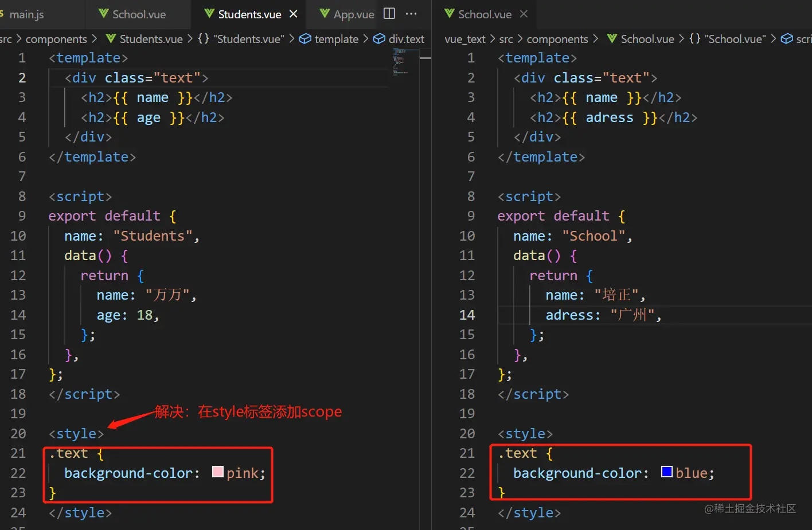
Task: Click the "</template>" closing tag in School.vue
Action: point(541,157)
